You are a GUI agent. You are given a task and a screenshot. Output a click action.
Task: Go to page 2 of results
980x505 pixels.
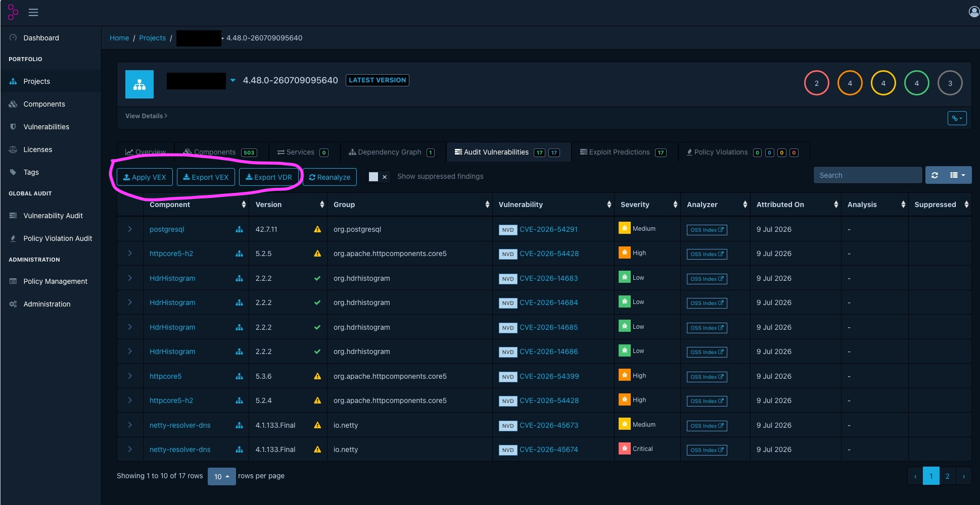tap(947, 476)
